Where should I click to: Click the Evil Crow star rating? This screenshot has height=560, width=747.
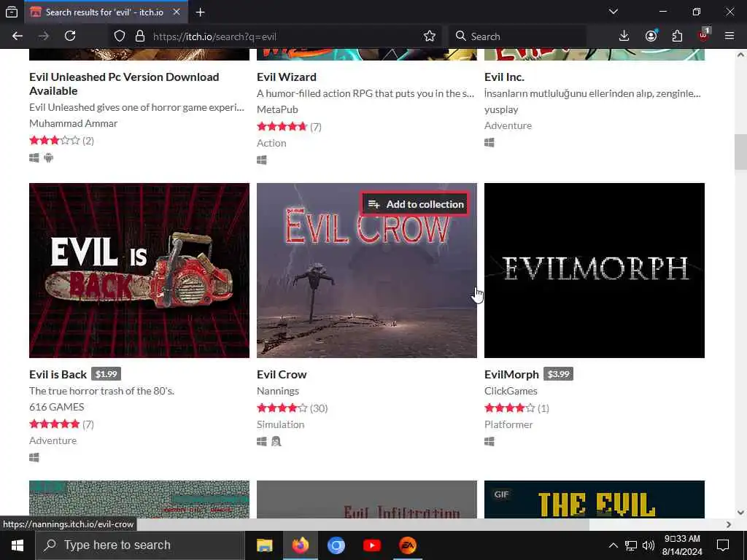[282, 408]
